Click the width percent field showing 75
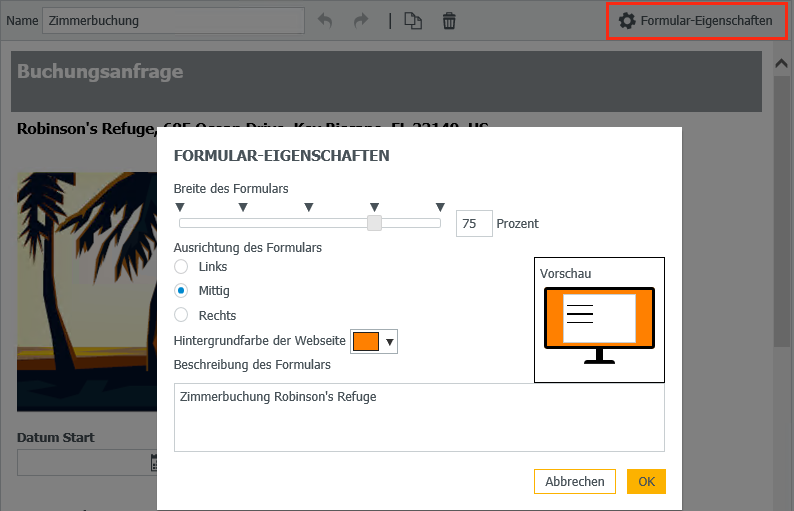794x511 pixels. pyautogui.click(x=474, y=223)
